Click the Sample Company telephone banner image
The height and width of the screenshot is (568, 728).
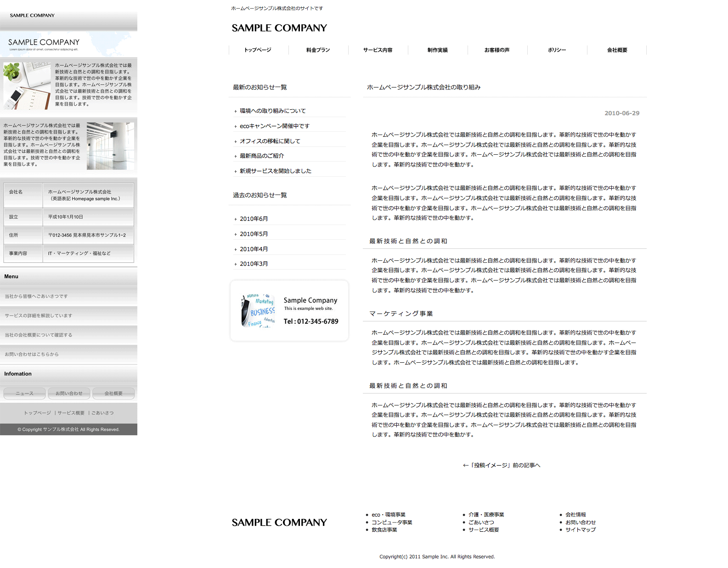(289, 311)
